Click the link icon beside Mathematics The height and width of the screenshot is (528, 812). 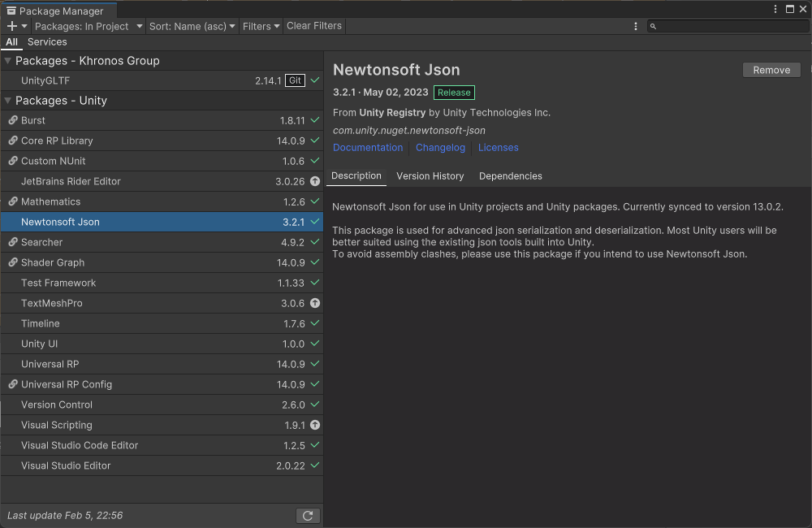pyautogui.click(x=13, y=201)
